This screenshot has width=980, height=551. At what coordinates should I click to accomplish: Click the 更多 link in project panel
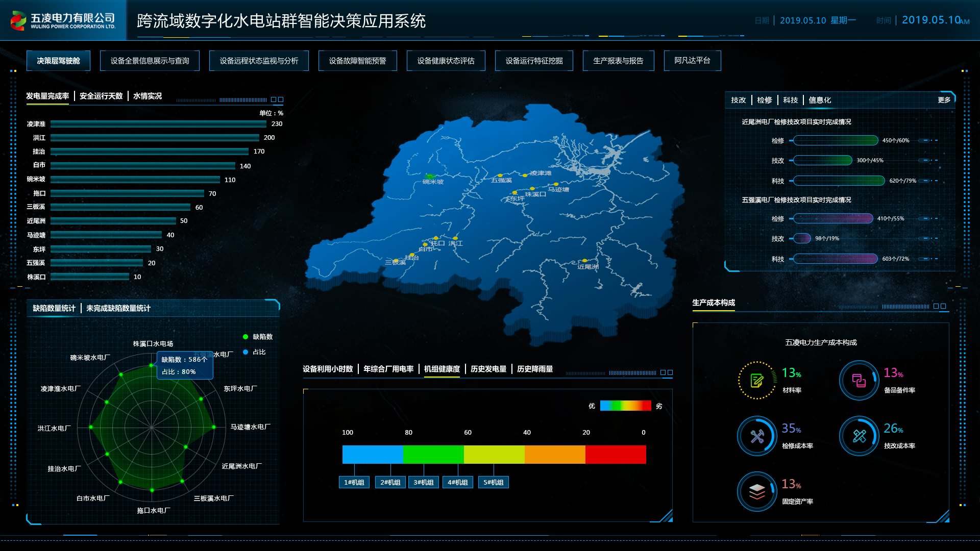(x=944, y=100)
